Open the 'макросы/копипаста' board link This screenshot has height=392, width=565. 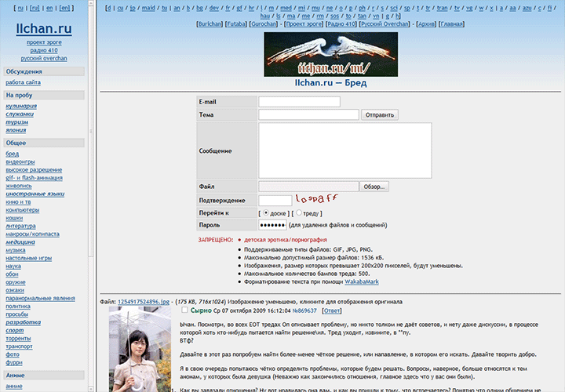(x=32, y=234)
